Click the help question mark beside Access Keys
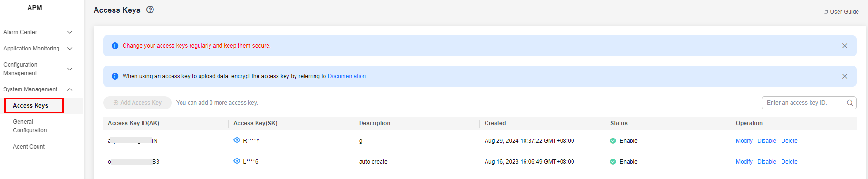This screenshot has width=868, height=179. tap(150, 10)
